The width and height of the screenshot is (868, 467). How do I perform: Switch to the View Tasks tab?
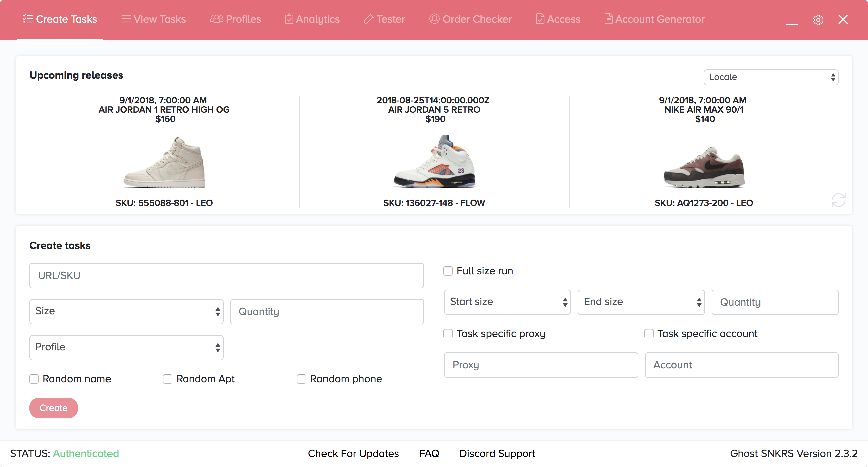(x=153, y=19)
